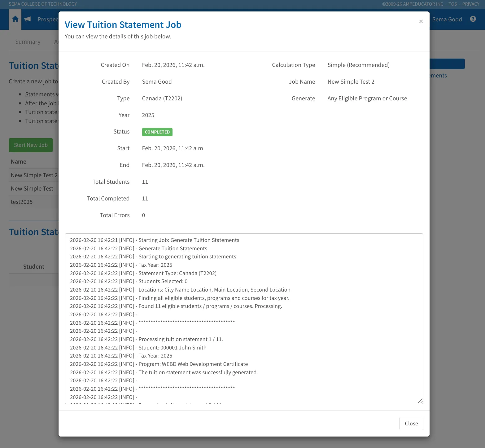Click the Year value 2025
This screenshot has width=485, height=448.
(148, 115)
